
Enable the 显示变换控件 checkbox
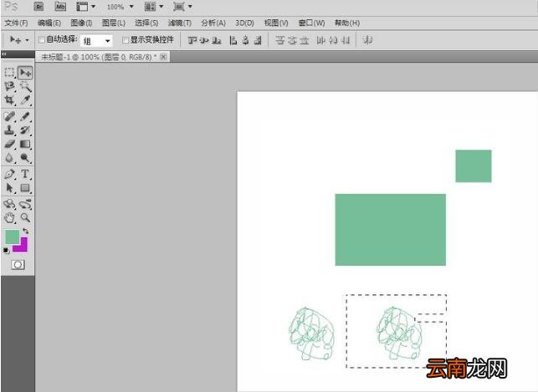point(126,40)
